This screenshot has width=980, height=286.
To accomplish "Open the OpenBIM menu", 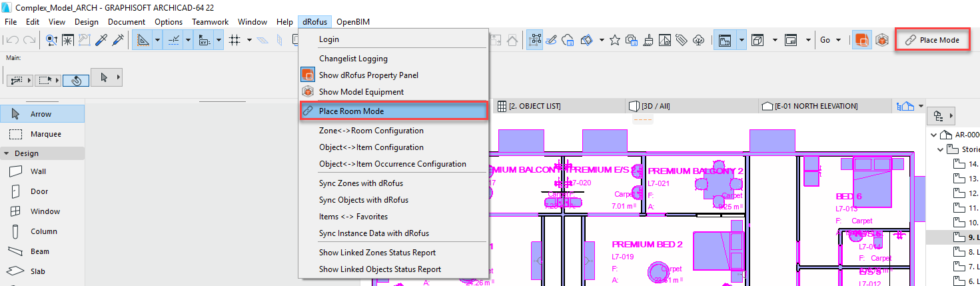I will tap(353, 22).
